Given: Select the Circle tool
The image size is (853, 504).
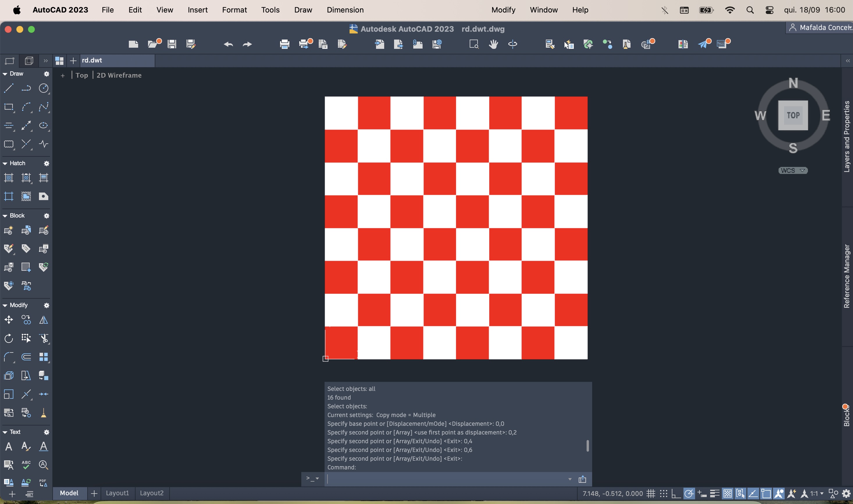Looking at the screenshot, I should pos(43,88).
